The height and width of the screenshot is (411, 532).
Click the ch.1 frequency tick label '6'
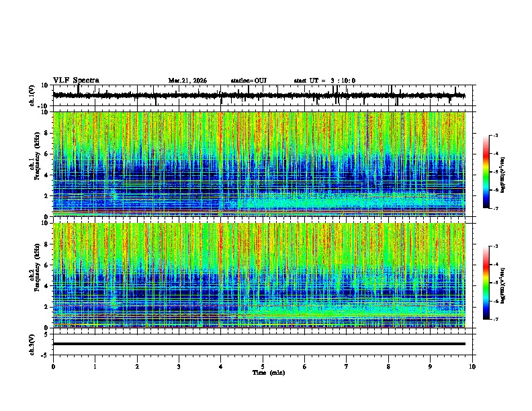(x=46, y=154)
